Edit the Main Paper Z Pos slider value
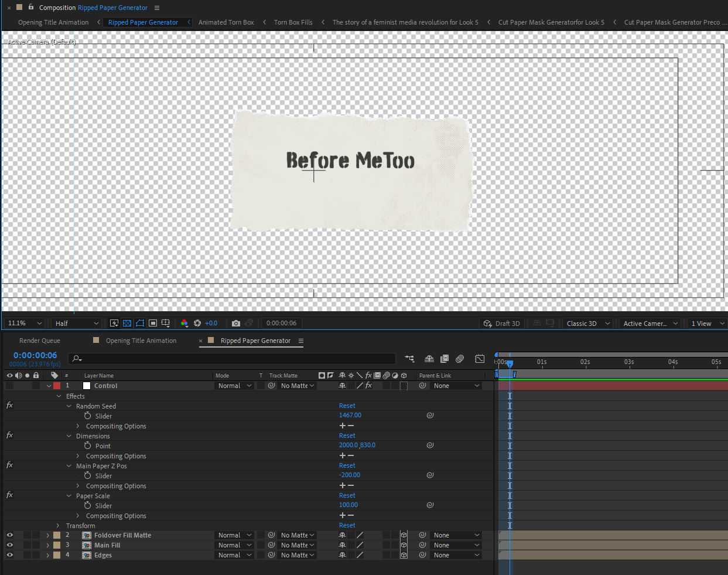 [x=350, y=475]
